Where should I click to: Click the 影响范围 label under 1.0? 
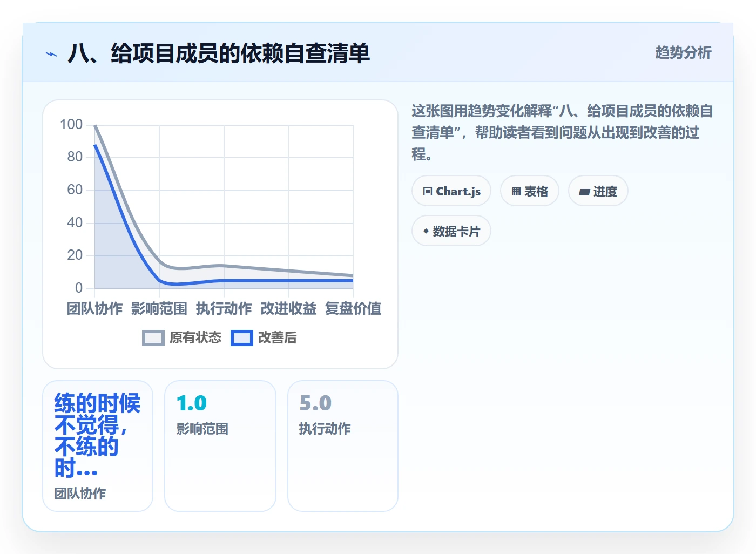(202, 429)
